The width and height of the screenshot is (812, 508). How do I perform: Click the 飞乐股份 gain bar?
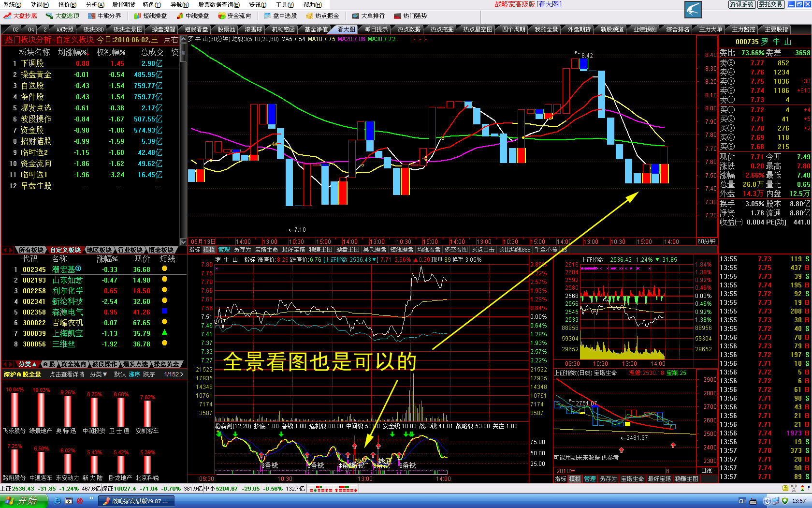pos(14,410)
